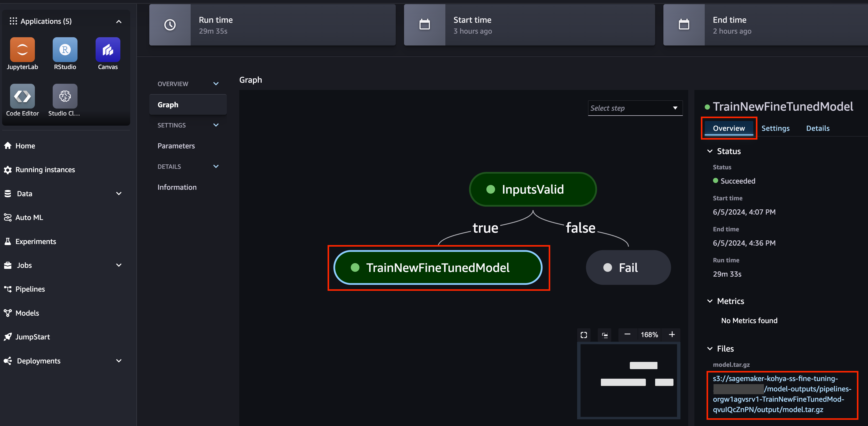Open the Studio Classic application
The image size is (868, 426).
pyautogui.click(x=64, y=96)
